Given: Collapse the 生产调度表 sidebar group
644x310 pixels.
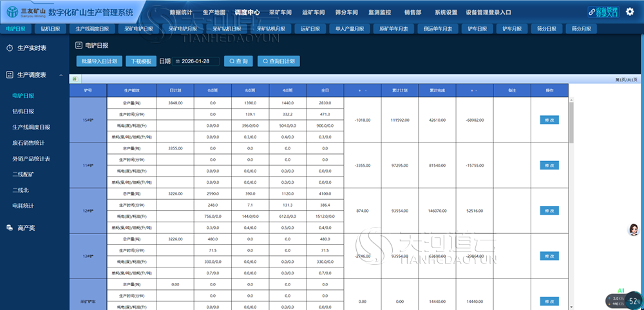Looking at the screenshot, I should click(61, 75).
